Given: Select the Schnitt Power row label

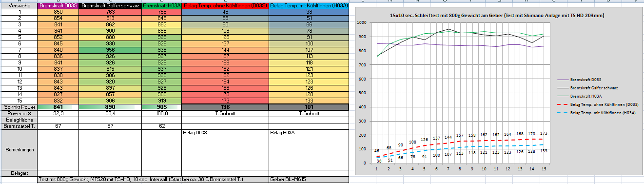Looking at the screenshot, I should tap(19, 107).
